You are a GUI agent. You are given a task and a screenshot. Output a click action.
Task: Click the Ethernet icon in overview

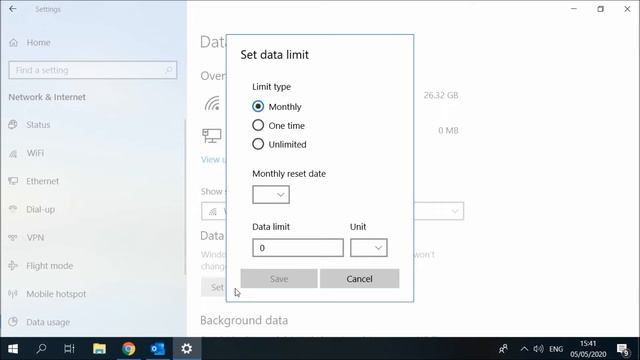pos(212,136)
